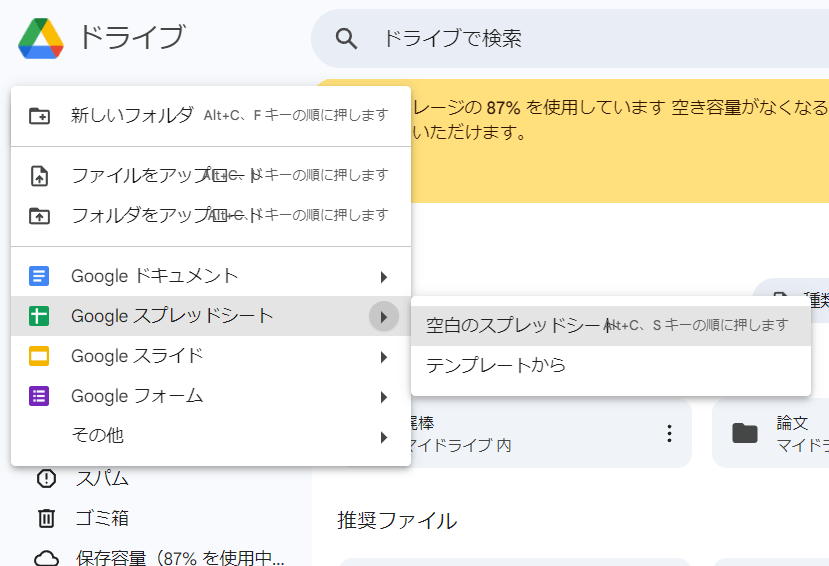Click the スパム warning icon
829x566 pixels.
click(47, 479)
